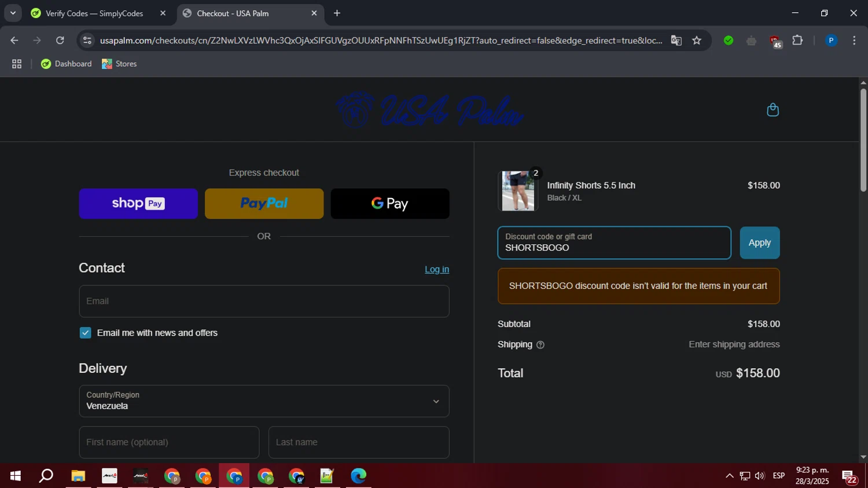Click the USD $158.00 total amount
This screenshot has width=868, height=488.
(x=748, y=374)
